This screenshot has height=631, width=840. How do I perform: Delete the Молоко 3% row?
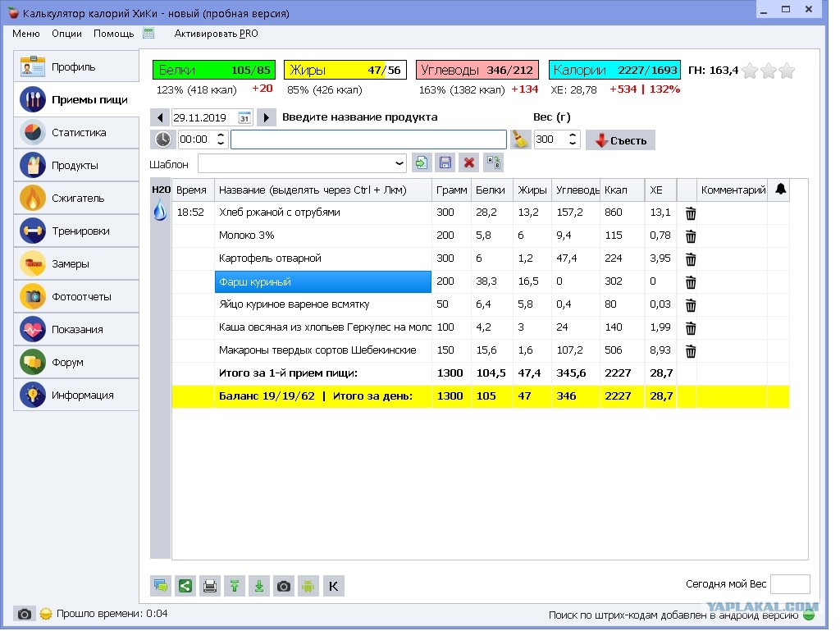point(691,236)
